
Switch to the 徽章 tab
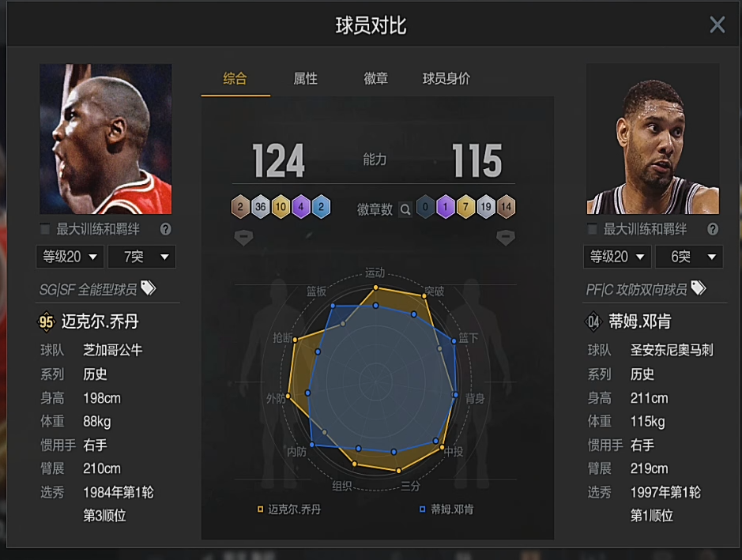click(x=375, y=78)
